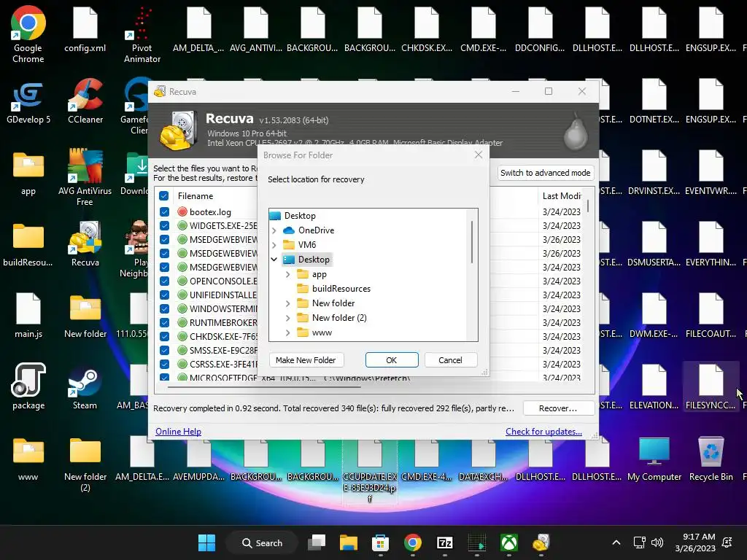Uncheck the CHKDSK.EXE-7F6 file checkbox
This screenshot has height=560, width=747.
(x=164, y=336)
